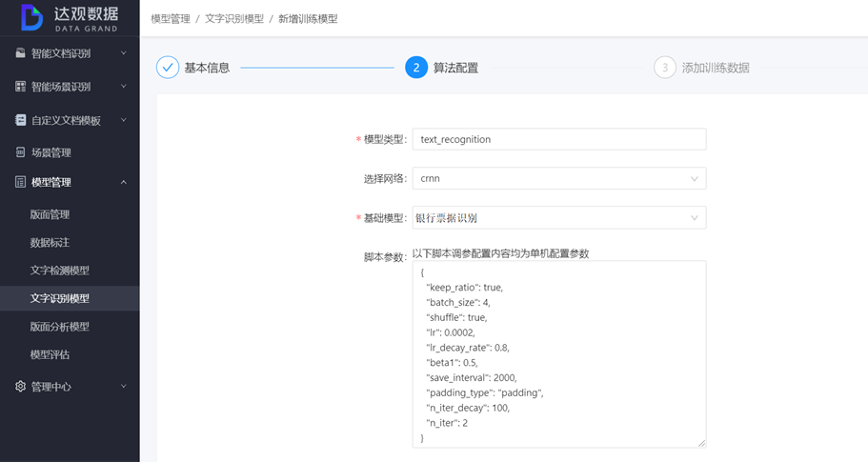Click the 自定义文档模板 icon
Viewport: 868px width, 462px height.
tap(20, 120)
